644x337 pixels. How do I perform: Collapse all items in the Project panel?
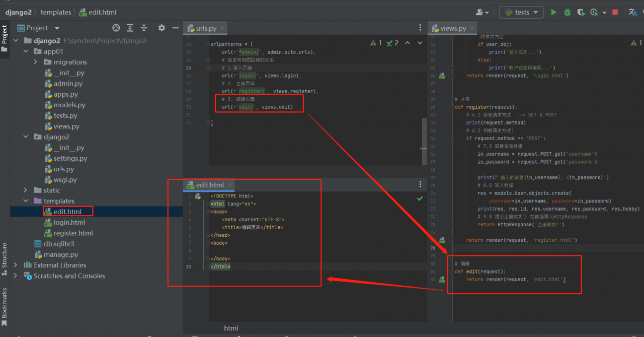tap(144, 28)
